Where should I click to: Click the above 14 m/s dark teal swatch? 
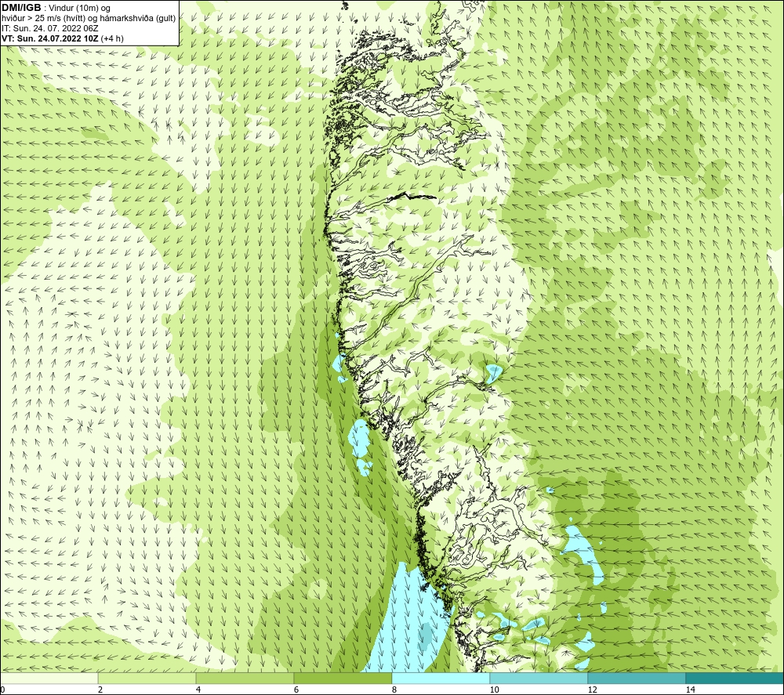735,679
